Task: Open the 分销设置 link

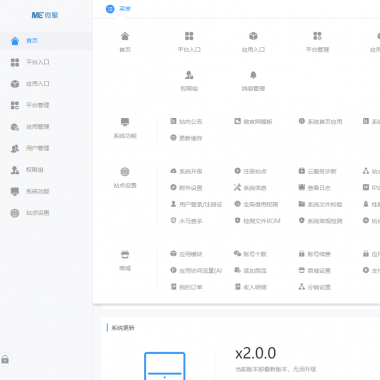Action: 314,287
